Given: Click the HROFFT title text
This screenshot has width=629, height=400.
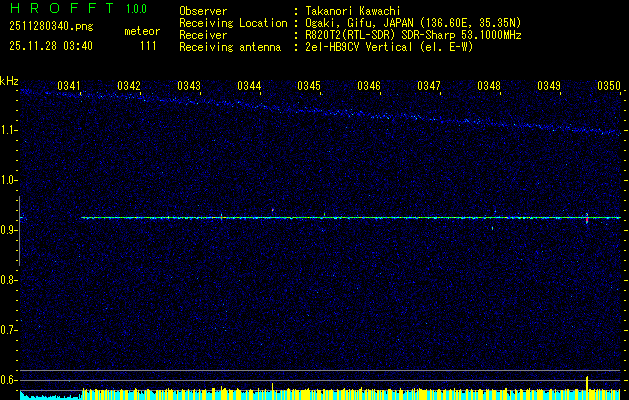Looking at the screenshot, I should click(x=60, y=9).
